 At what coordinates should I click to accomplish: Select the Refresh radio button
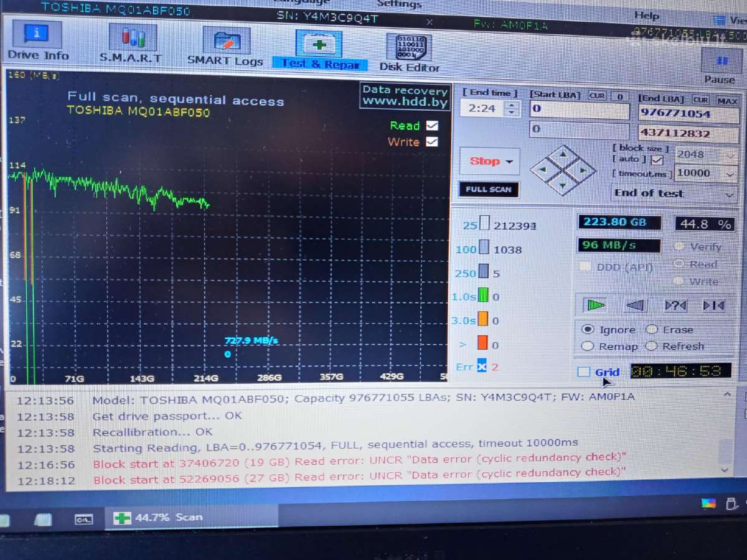651,346
